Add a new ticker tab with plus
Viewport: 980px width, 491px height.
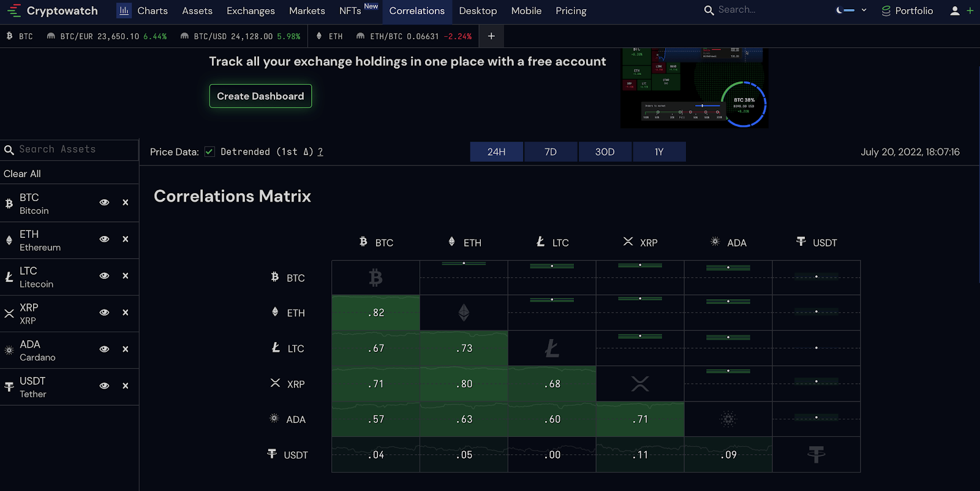click(491, 36)
